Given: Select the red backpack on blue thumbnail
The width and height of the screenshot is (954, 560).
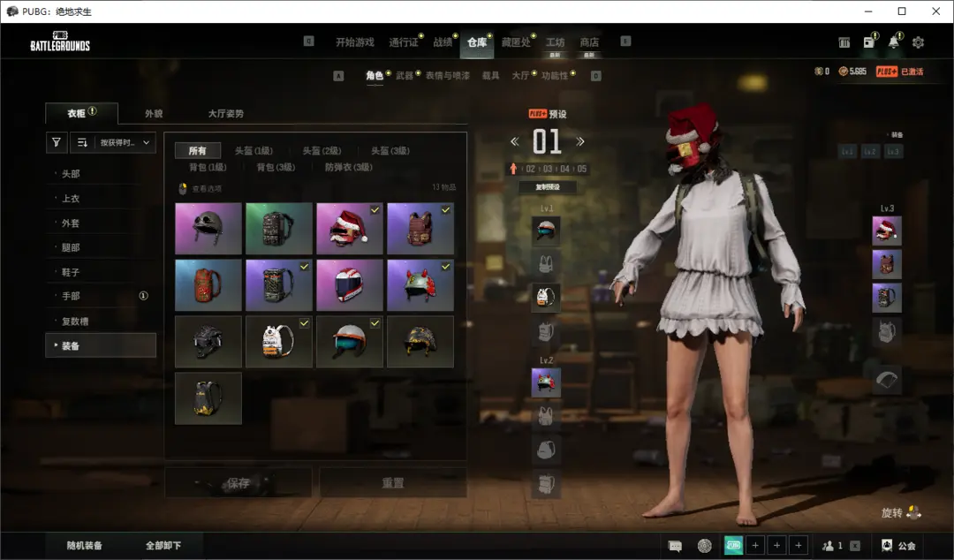Looking at the screenshot, I should 208,285.
